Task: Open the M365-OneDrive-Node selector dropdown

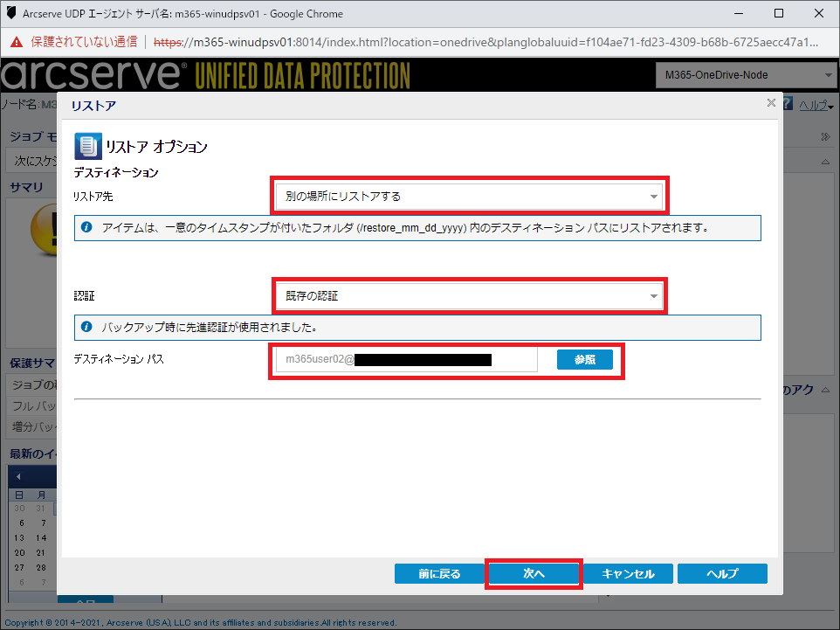Action: pyautogui.click(x=747, y=75)
